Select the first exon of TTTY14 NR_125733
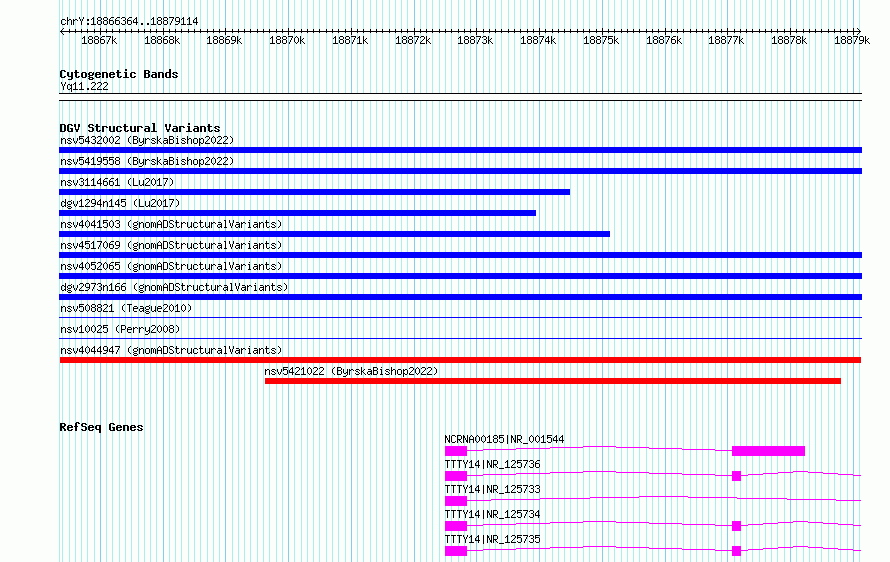Viewport: 890px width, 562px height. pos(456,501)
